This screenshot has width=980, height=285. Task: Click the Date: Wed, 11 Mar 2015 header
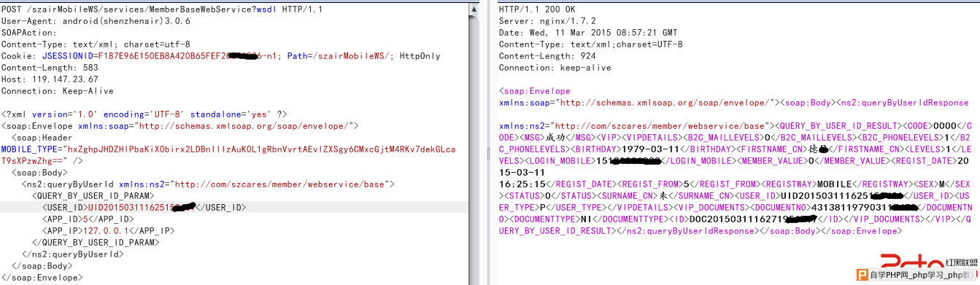(587, 32)
